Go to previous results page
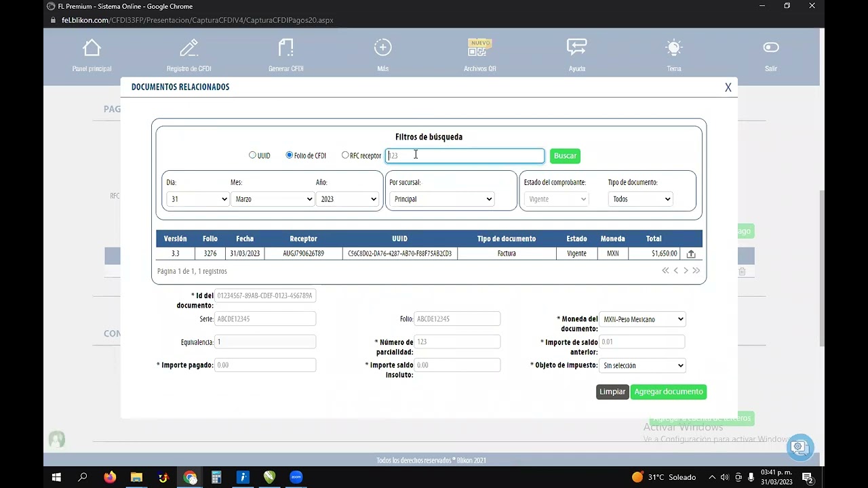Image resolution: width=868 pixels, height=488 pixels. [676, 271]
